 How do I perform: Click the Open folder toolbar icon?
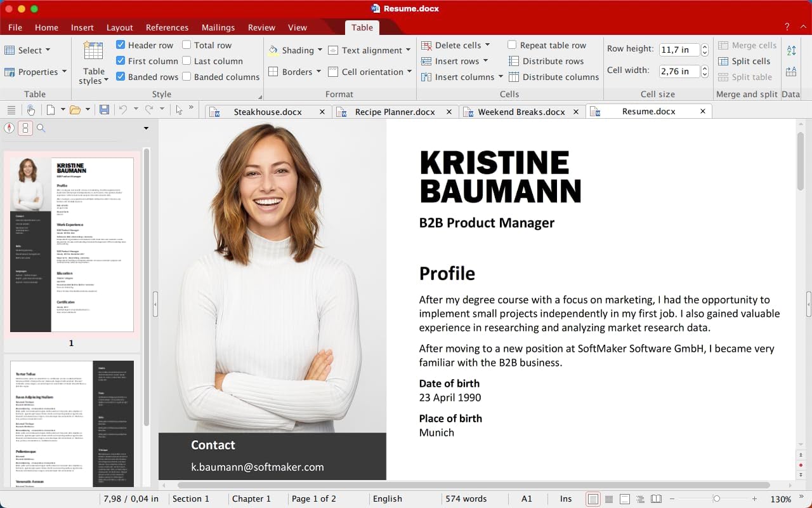pyautogui.click(x=75, y=110)
